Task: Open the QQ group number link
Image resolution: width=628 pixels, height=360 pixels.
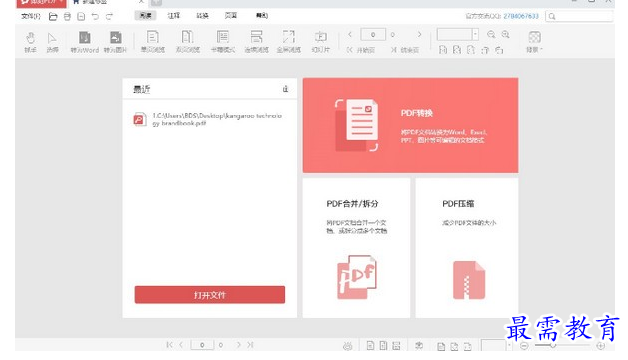Action: 521,16
